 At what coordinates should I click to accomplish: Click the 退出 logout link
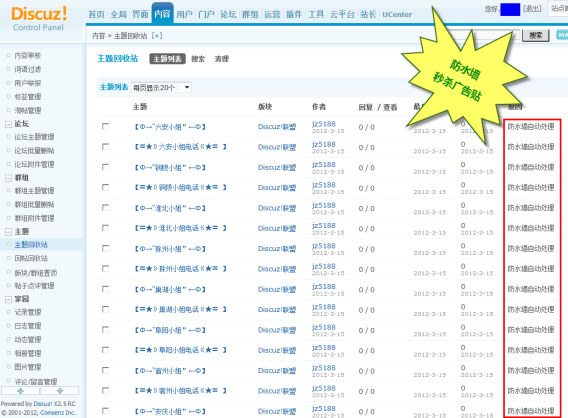coord(532,8)
